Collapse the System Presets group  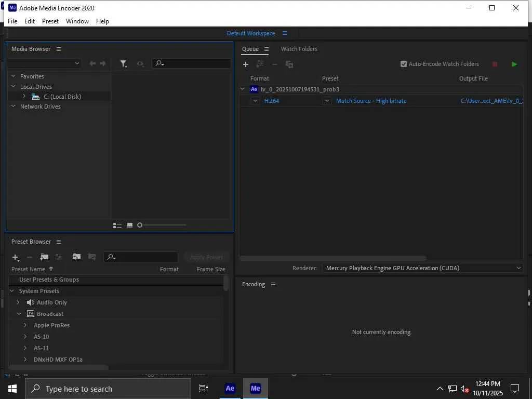click(12, 291)
